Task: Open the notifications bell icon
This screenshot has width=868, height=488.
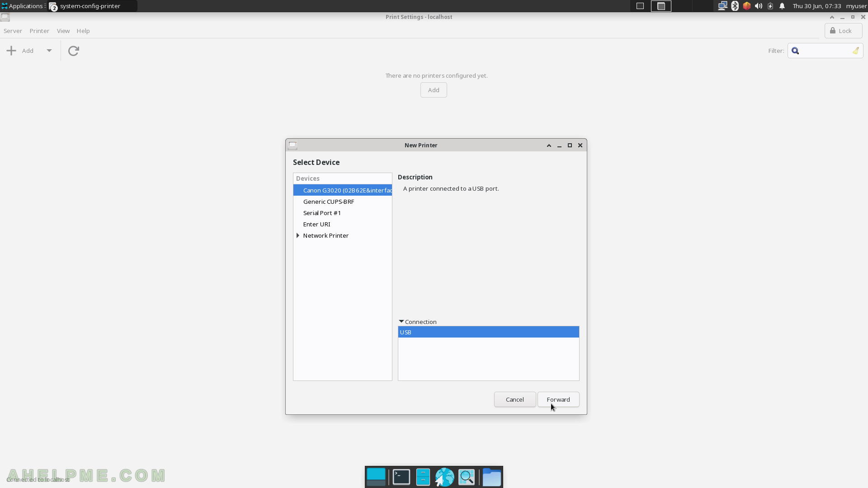Action: click(782, 6)
